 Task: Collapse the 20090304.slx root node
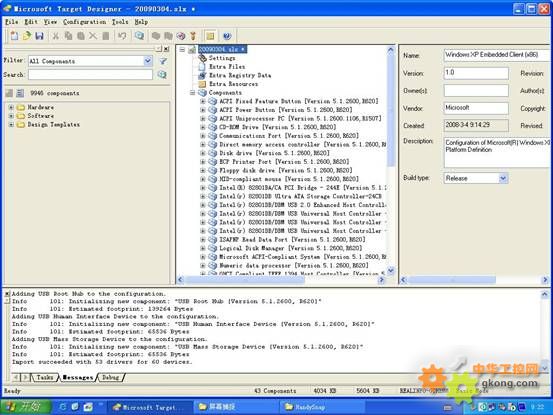click(182, 49)
